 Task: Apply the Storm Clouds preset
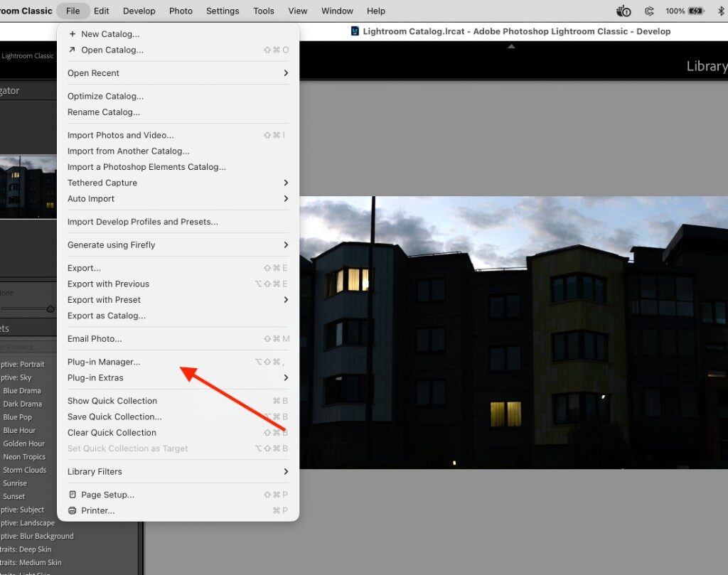click(25, 470)
